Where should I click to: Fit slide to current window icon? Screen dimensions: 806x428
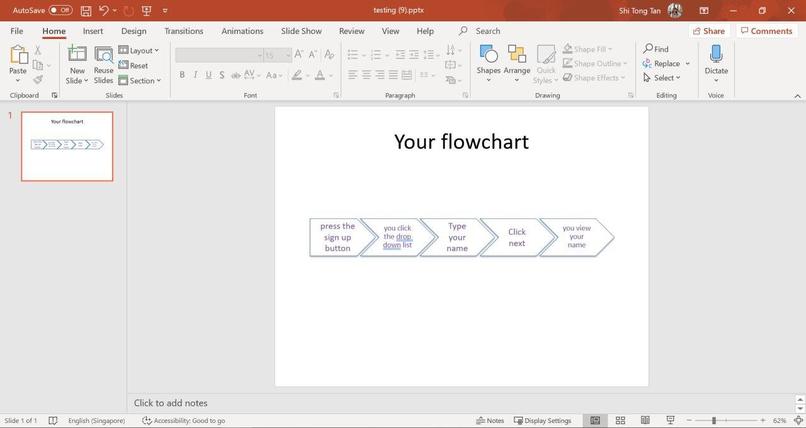click(x=798, y=421)
